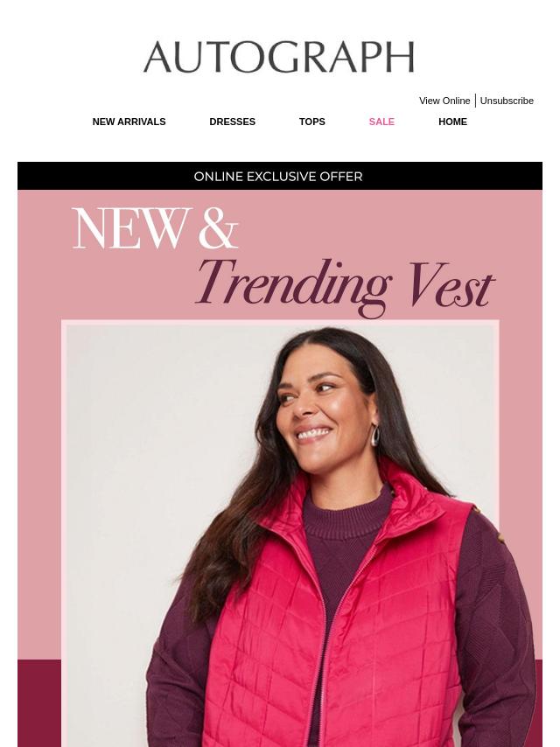Open the DRESSES menu item
The image size is (560, 747).
[x=232, y=122]
